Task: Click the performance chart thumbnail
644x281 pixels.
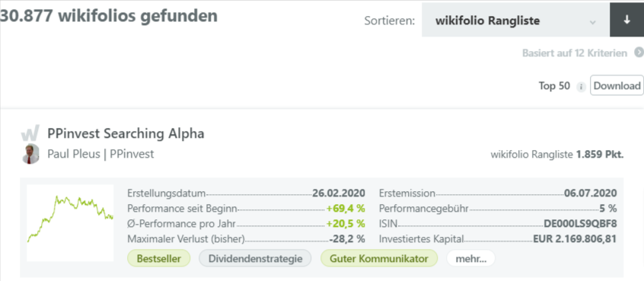Action: pos(70,222)
